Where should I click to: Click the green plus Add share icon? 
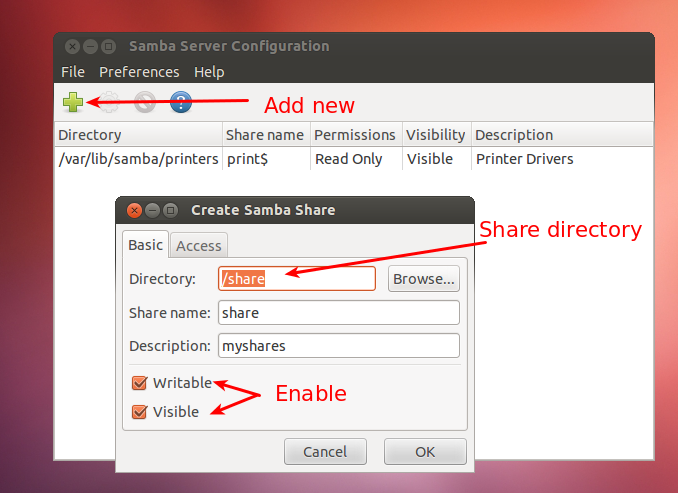[x=73, y=102]
